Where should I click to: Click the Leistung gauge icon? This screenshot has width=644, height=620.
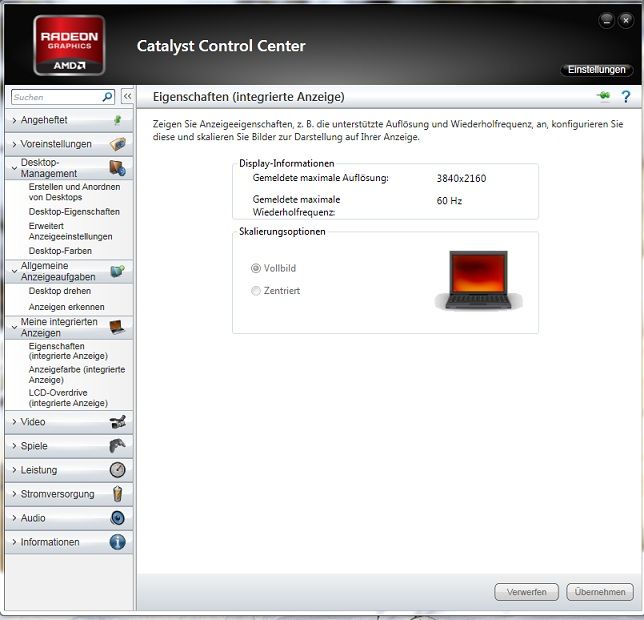117,470
